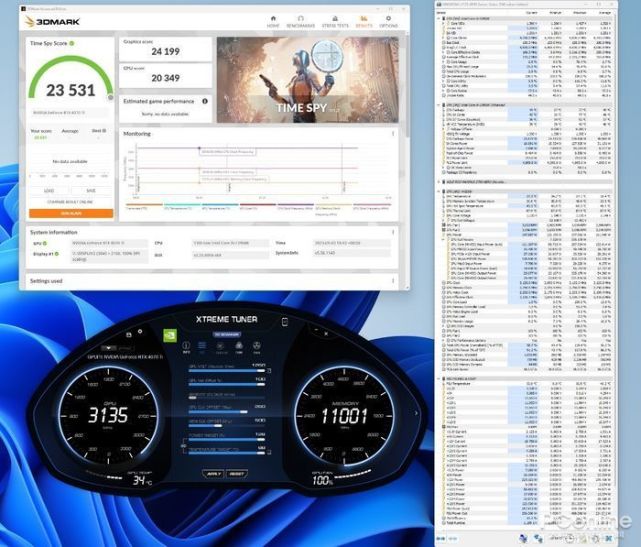This screenshot has width=641, height=547.
Task: Click the NVIDIA logo in Xtreme Tuner
Action: [170, 335]
